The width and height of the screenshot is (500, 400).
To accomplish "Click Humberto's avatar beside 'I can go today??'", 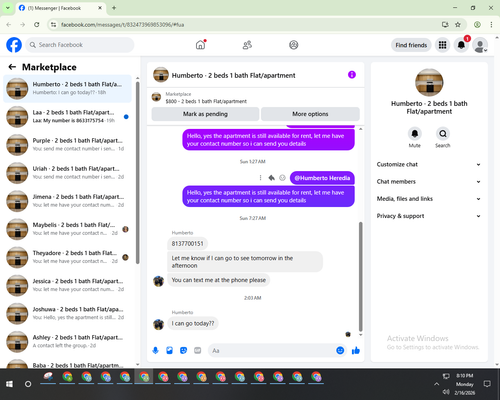I will (x=159, y=324).
